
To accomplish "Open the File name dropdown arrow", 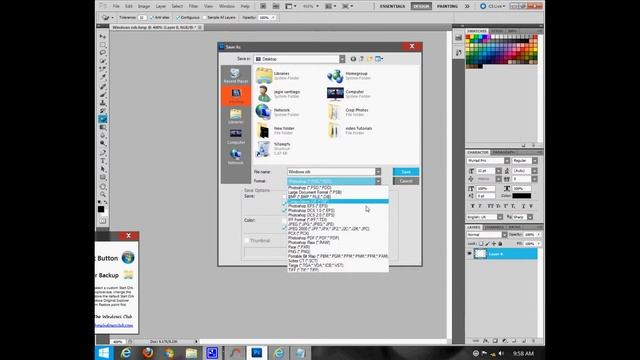I will click(378, 172).
